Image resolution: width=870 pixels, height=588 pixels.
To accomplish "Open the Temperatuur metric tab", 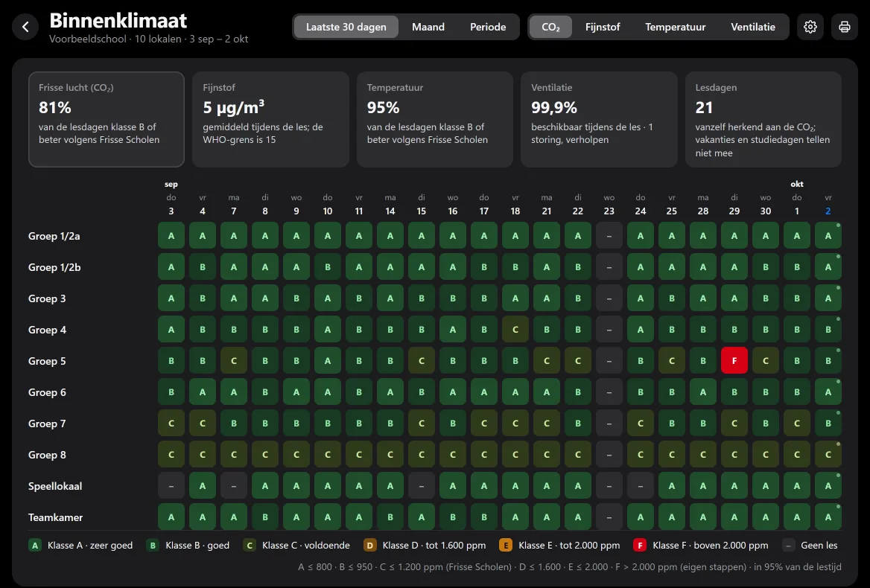I will 676,27.
